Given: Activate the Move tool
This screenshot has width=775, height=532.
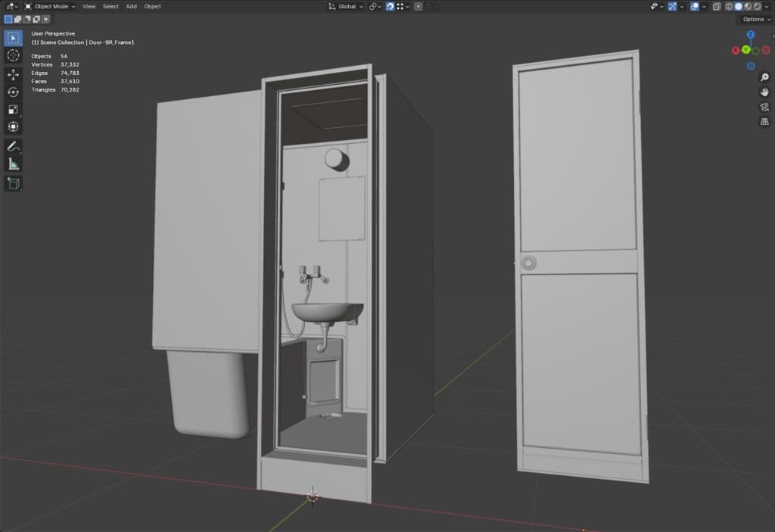Looking at the screenshot, I should 13,74.
